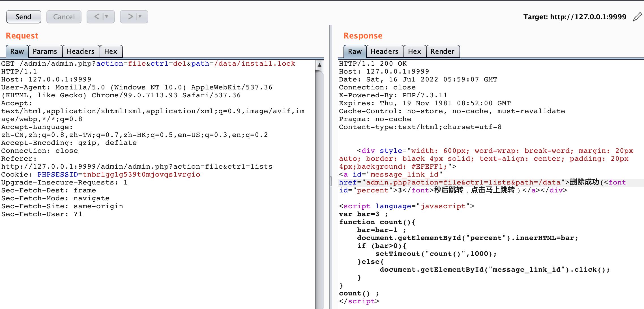Switch to the response Render tab
Image resolution: width=644 pixels, height=309 pixels.
point(443,51)
